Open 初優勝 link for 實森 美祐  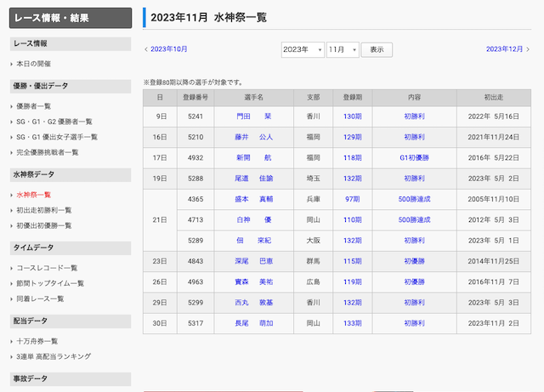414,282
